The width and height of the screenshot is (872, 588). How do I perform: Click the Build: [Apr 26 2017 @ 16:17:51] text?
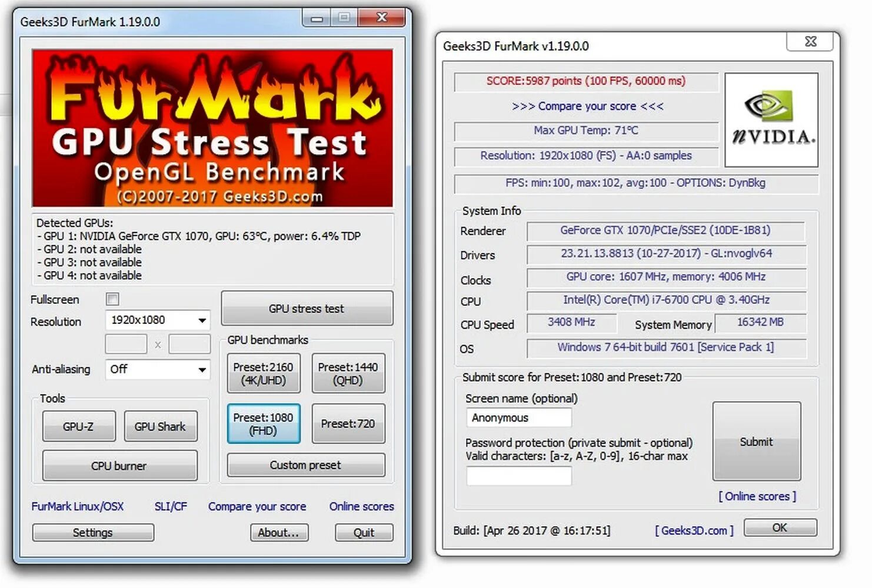(532, 530)
